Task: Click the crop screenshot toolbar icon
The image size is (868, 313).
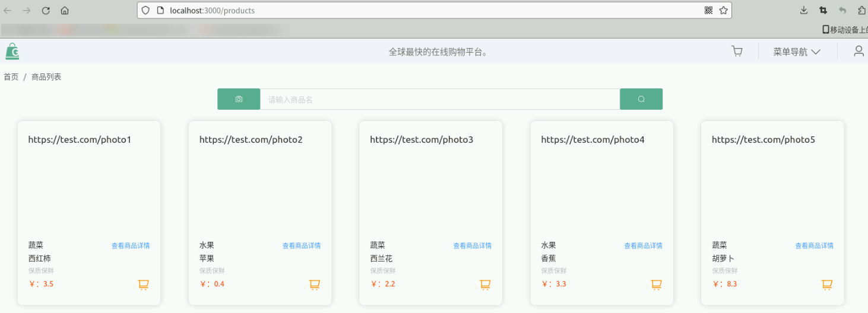Action: 823,10
